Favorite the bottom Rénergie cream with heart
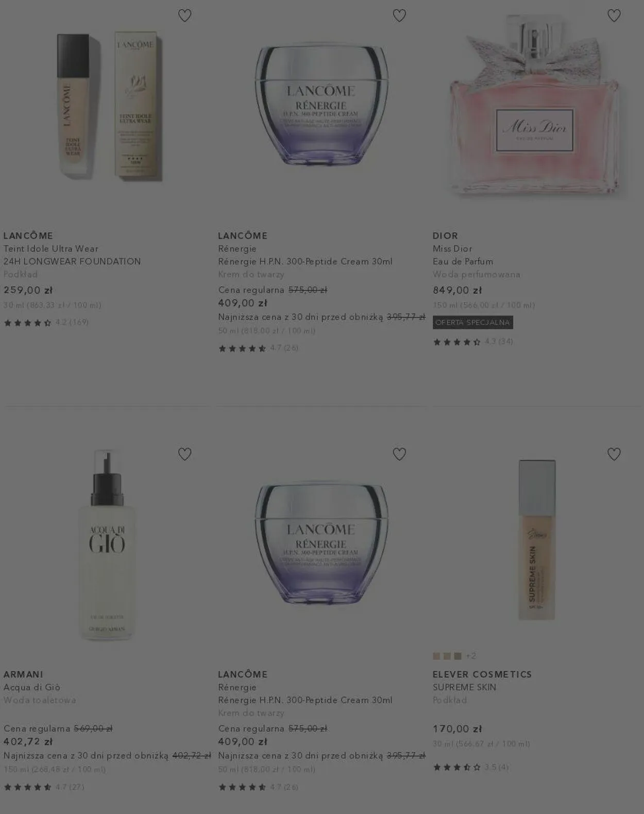 click(399, 454)
